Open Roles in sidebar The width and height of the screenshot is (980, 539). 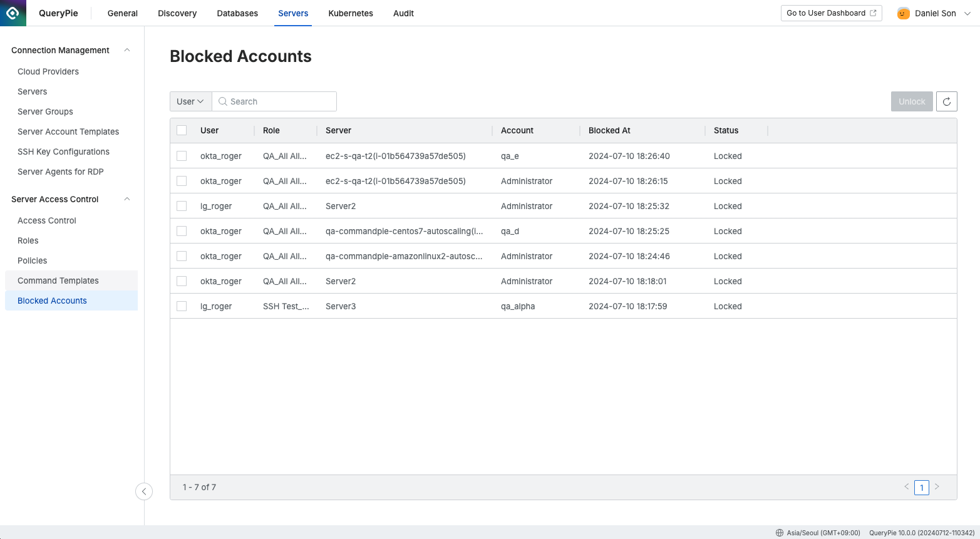pyautogui.click(x=28, y=240)
